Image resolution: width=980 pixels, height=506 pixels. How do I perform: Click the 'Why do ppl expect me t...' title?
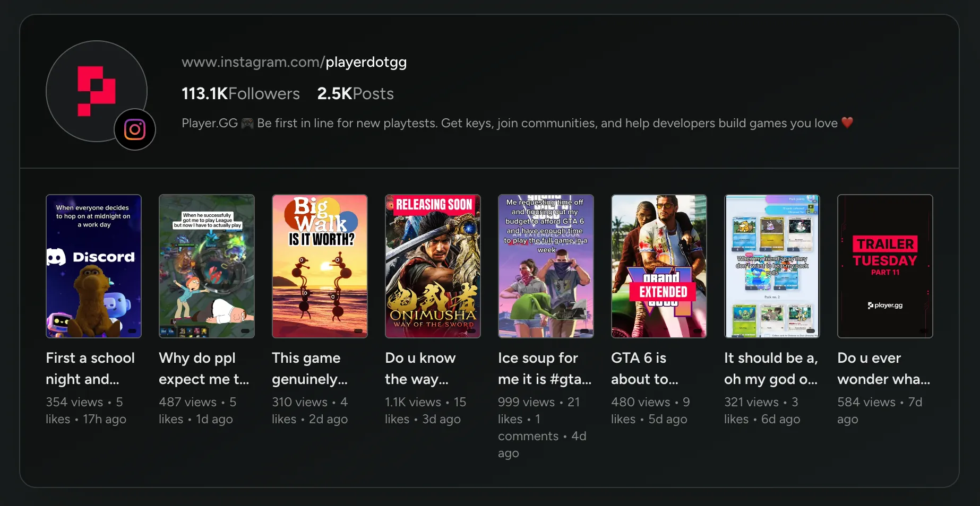pyautogui.click(x=204, y=369)
